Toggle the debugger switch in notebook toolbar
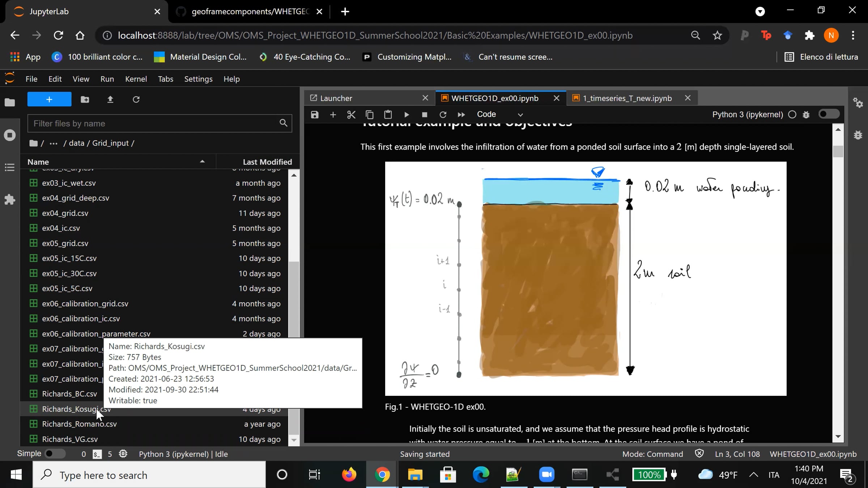868x488 pixels. (x=829, y=114)
